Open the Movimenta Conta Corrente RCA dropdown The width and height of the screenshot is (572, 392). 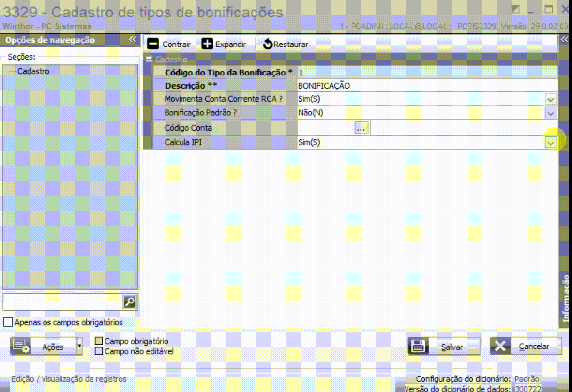(551, 99)
